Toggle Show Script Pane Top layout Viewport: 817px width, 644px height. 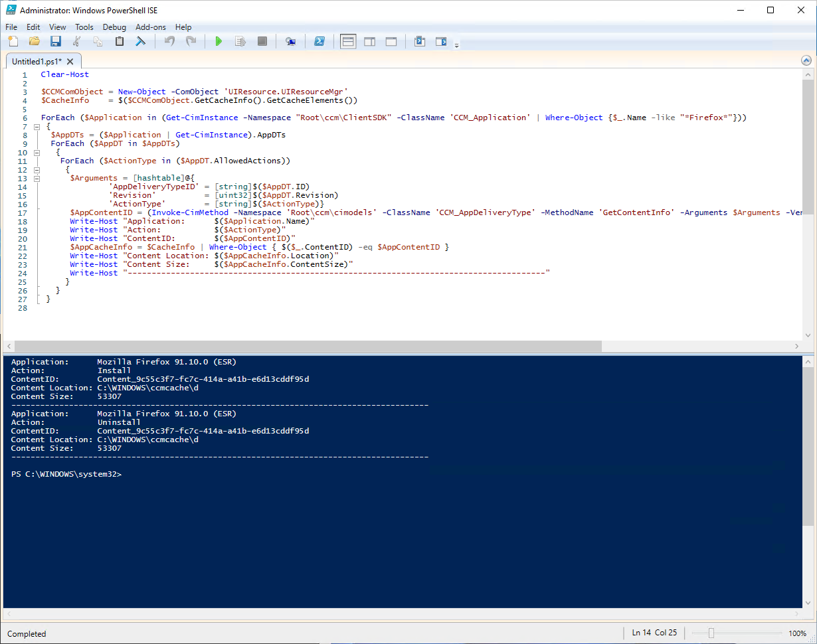[348, 41]
